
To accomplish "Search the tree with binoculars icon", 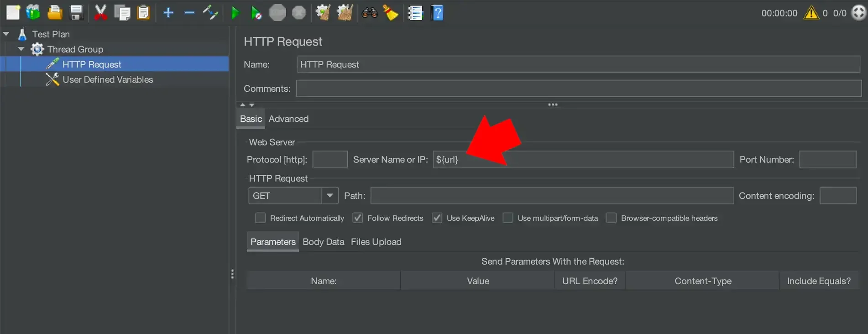I will tap(370, 13).
